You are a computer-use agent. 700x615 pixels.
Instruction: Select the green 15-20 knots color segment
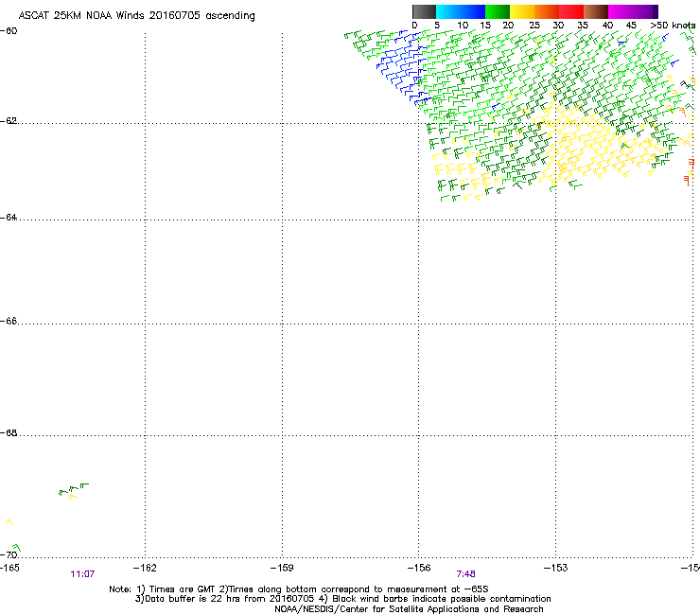(x=498, y=11)
